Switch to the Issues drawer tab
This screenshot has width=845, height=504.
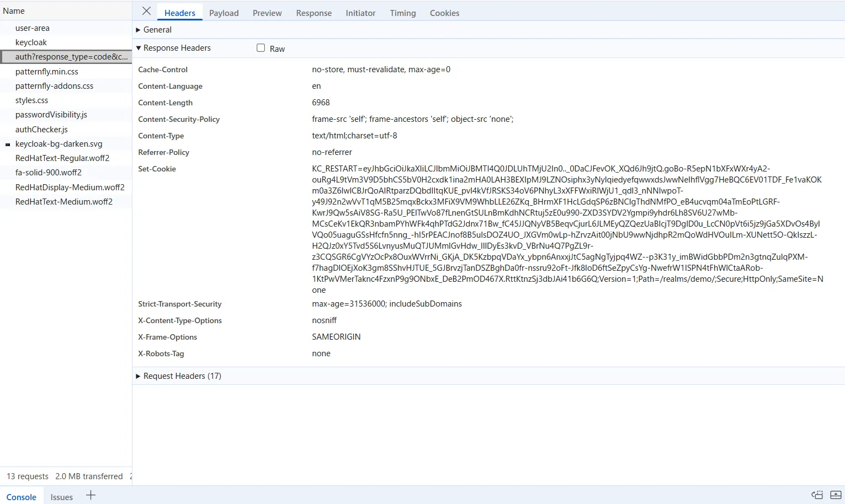pyautogui.click(x=62, y=497)
